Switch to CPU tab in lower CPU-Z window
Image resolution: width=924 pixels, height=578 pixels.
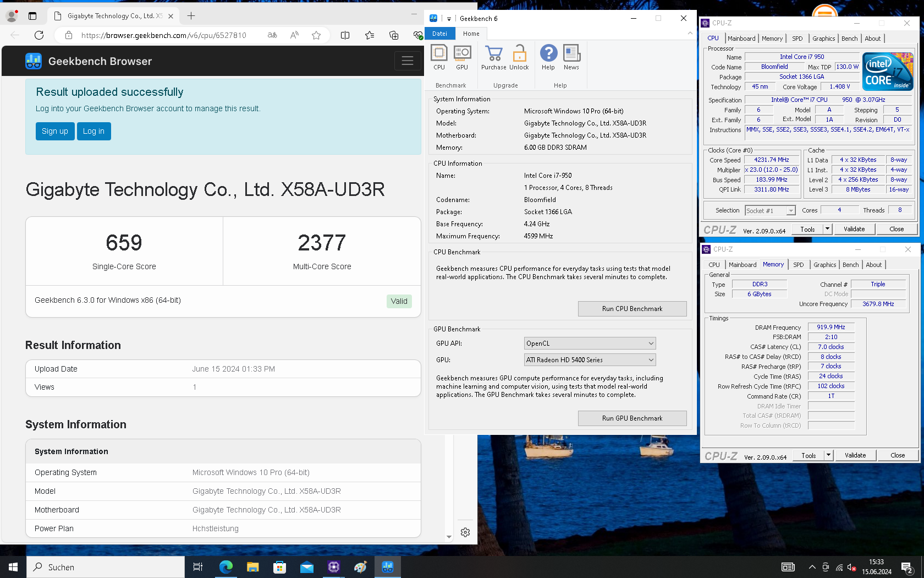[x=714, y=265]
